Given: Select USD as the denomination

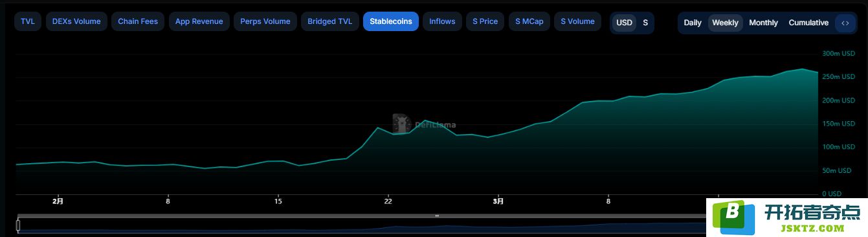Looking at the screenshot, I should [624, 23].
